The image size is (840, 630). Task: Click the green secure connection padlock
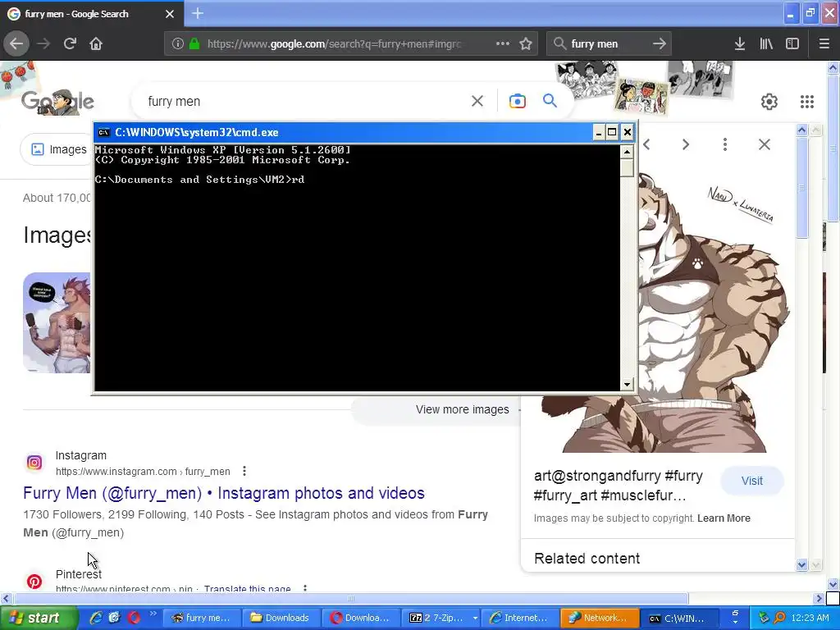194,43
